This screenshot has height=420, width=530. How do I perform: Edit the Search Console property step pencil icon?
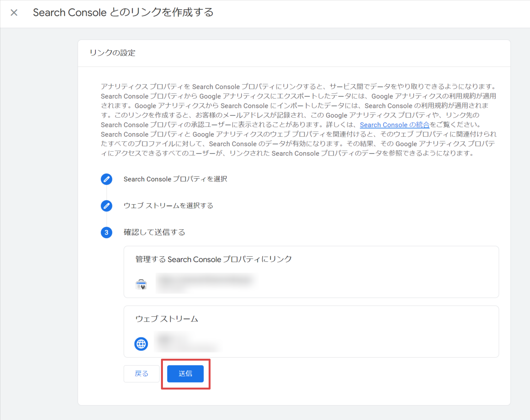(106, 179)
